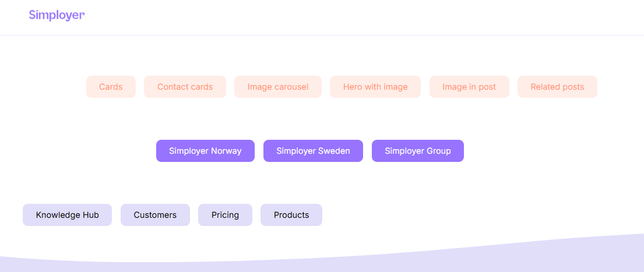This screenshot has width=644, height=272.
Task: Select the Contact cards tag
Action: point(185,87)
